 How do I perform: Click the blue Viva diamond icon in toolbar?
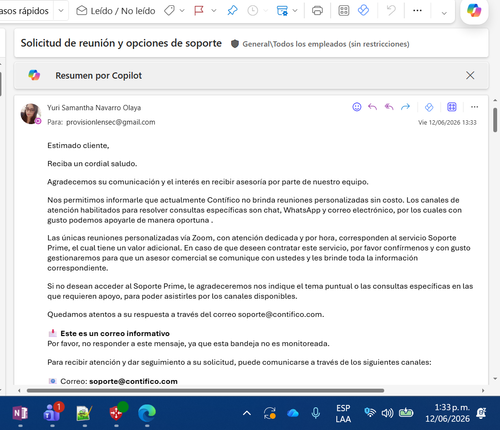pyautogui.click(x=363, y=10)
